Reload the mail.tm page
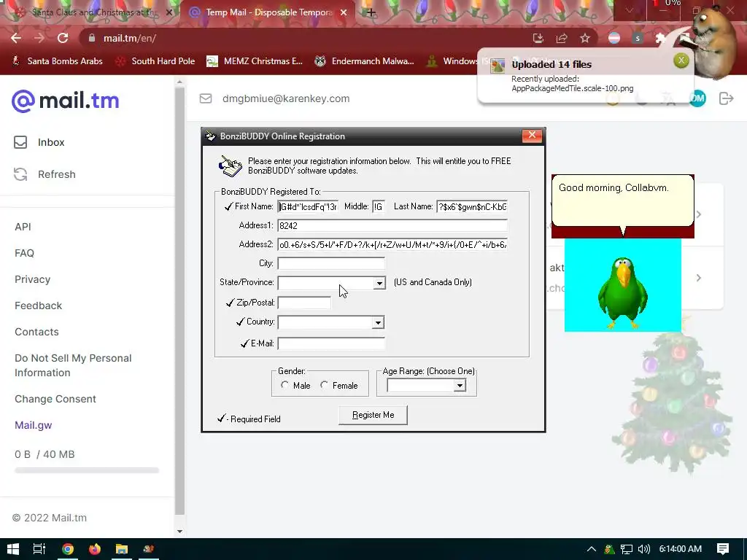Screen dimensions: 747x560 click(x=63, y=38)
